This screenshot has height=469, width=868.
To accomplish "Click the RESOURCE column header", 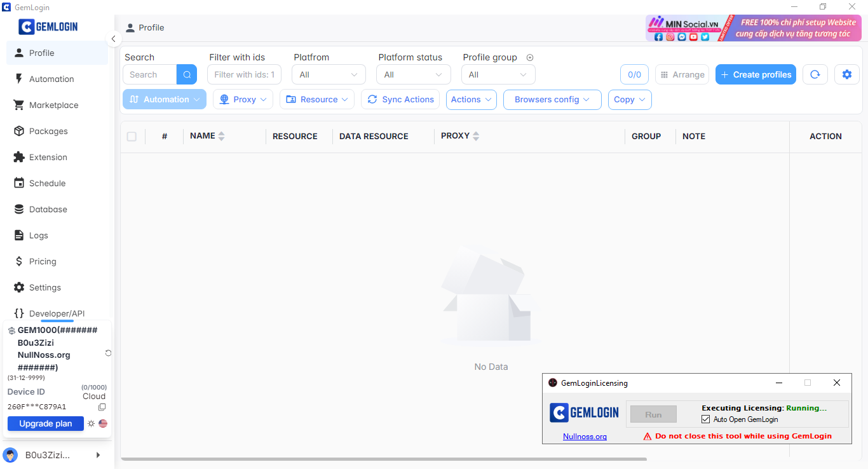I will click(x=295, y=136).
